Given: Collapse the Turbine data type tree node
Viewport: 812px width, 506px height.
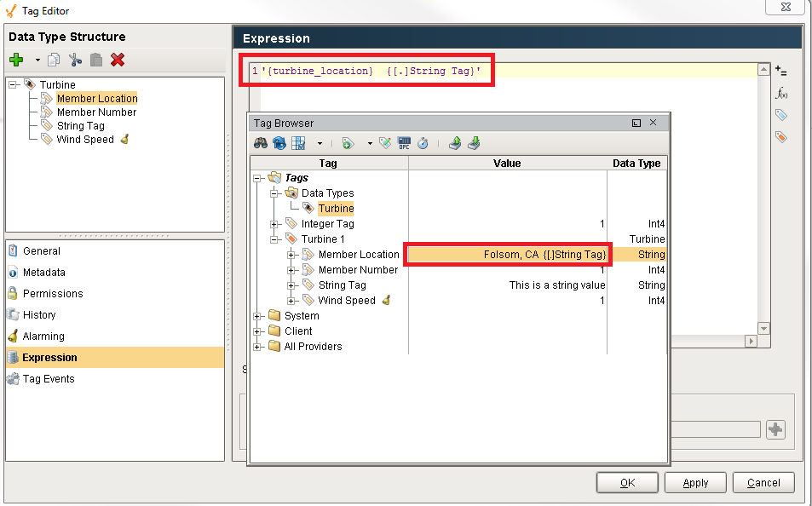Looking at the screenshot, I should tap(14, 85).
